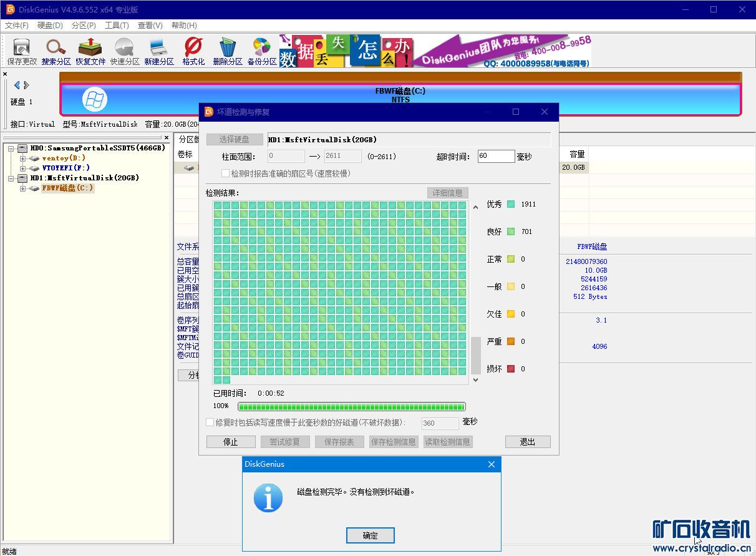Viewport: 756px width, 556px height.
Task: Go to next disk with right arrow
Action: (26, 85)
